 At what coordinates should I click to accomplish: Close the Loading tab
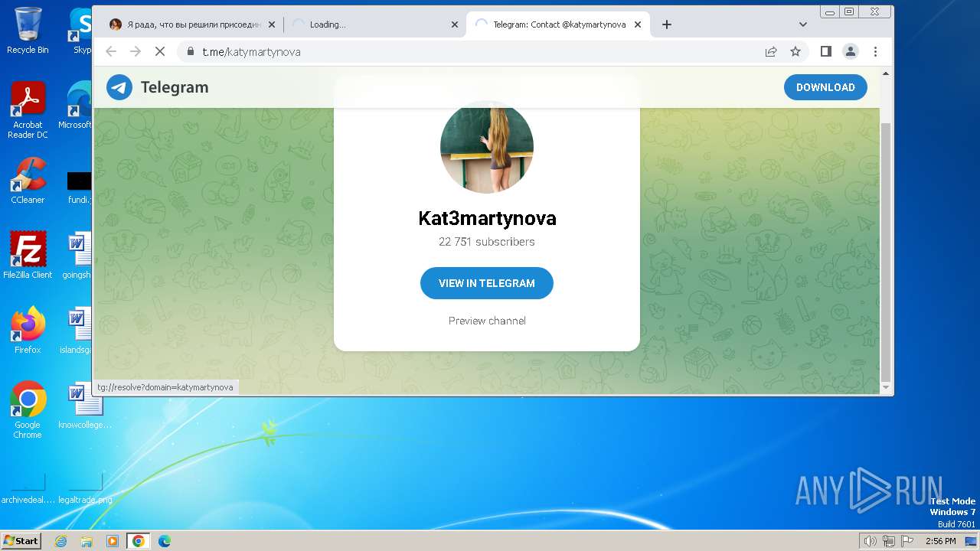click(x=455, y=24)
